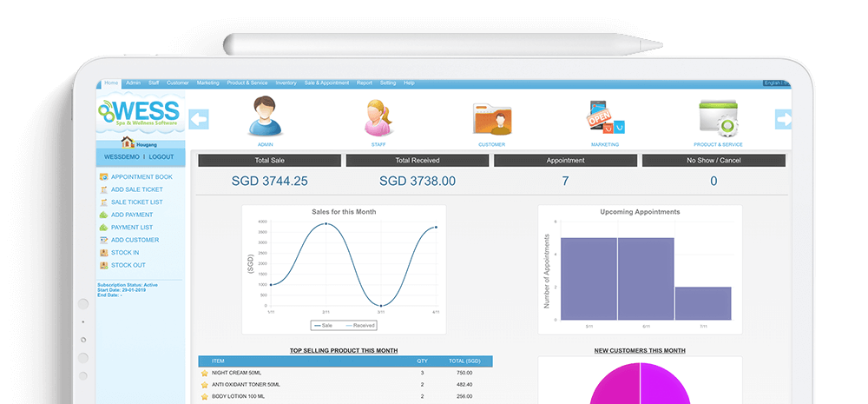Open the Setting menu

387,83
